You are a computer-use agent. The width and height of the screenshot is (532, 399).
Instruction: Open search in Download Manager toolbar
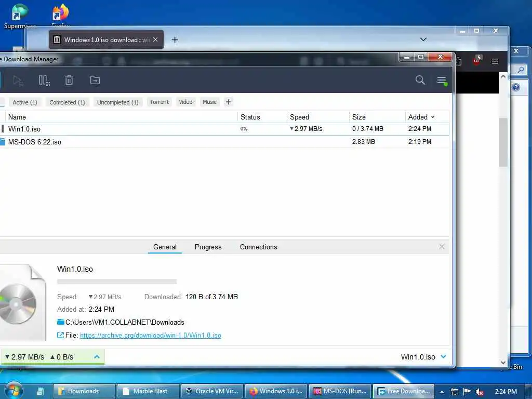(420, 80)
